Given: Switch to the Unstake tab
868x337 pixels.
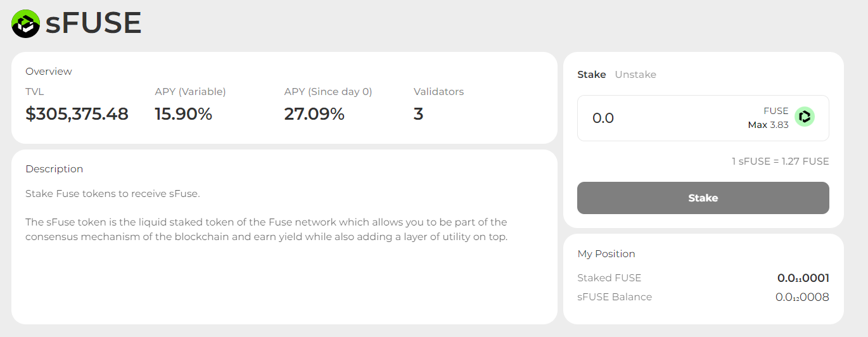Looking at the screenshot, I should tap(635, 75).
